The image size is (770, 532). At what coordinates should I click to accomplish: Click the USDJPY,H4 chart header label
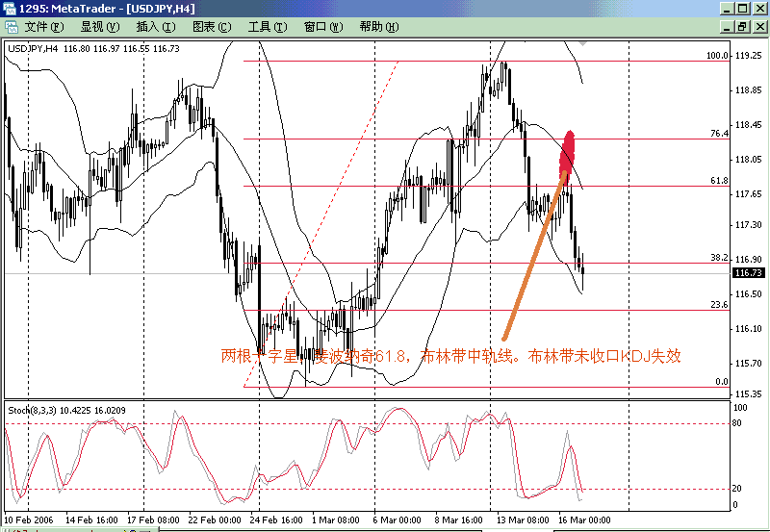pyautogui.click(x=33, y=49)
